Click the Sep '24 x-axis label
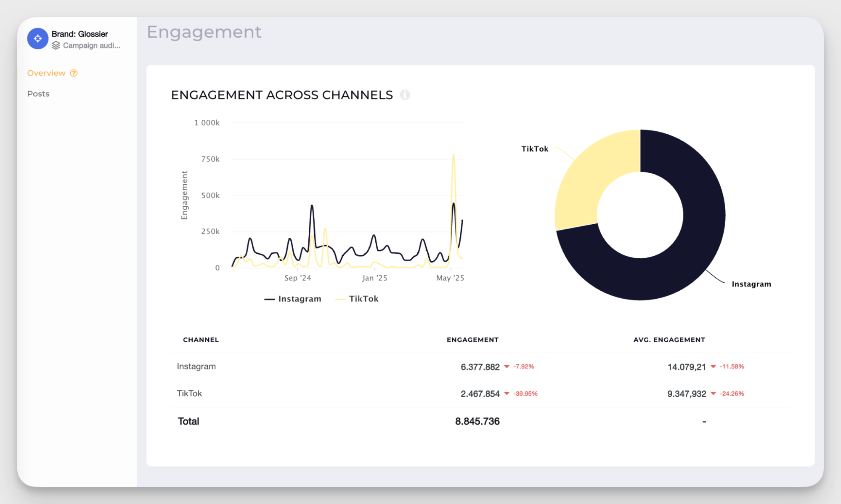Screen dimensions: 841x504 coord(297,278)
